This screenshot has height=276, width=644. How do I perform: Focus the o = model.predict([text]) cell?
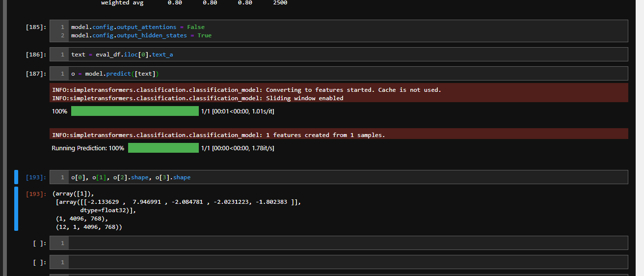339,74
